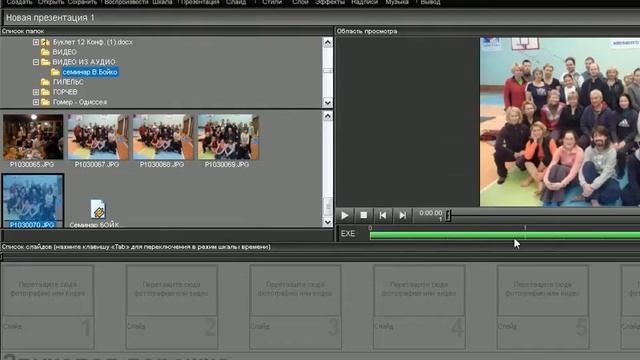The width and height of the screenshot is (640, 360).
Task: Select thumbnail P1030068.JPG
Action: pos(163,137)
